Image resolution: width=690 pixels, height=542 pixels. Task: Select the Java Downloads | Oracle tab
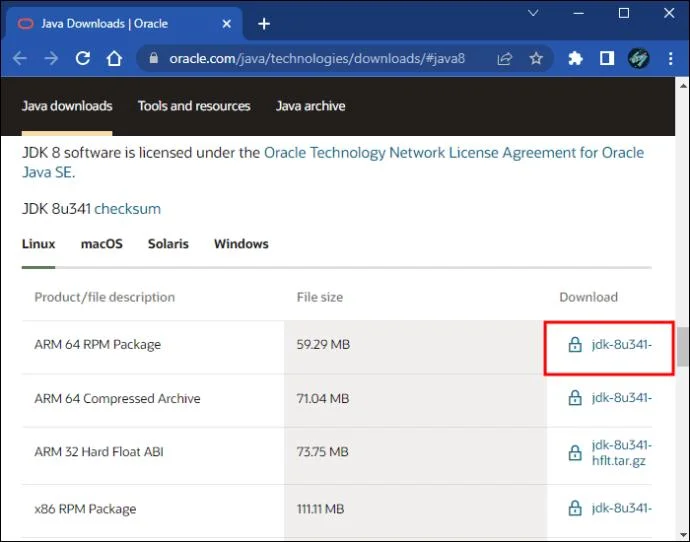pos(124,24)
